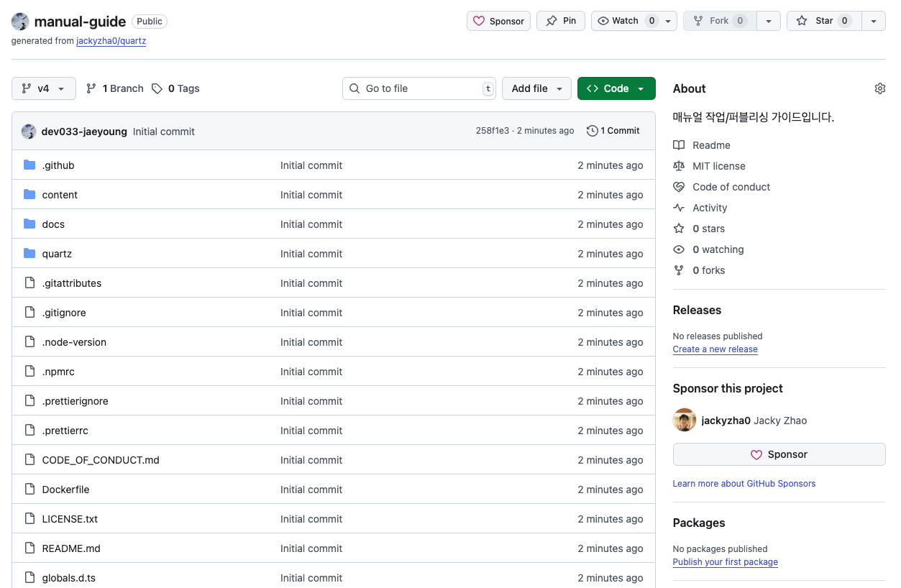Click the Create a new release link
901x588 pixels.
pos(715,349)
